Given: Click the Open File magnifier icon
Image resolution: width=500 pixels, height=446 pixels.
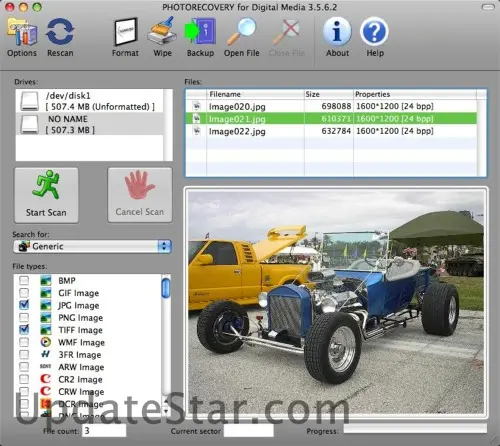Looking at the screenshot, I should [x=242, y=31].
